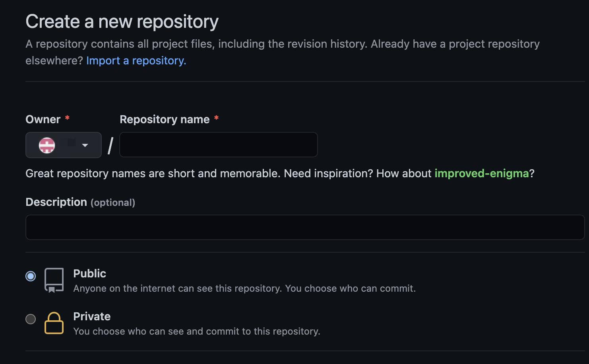Image resolution: width=589 pixels, height=364 pixels.
Task: Click the Owner field label
Action: (43, 119)
